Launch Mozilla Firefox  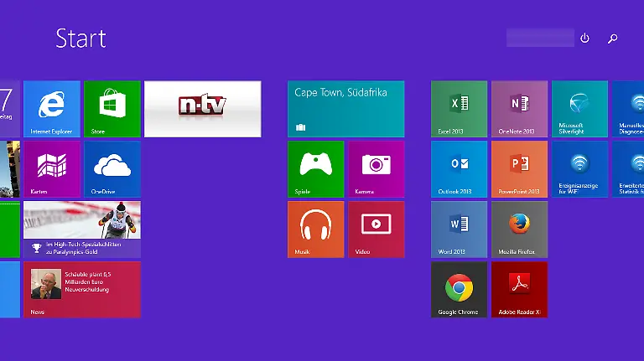click(520, 229)
